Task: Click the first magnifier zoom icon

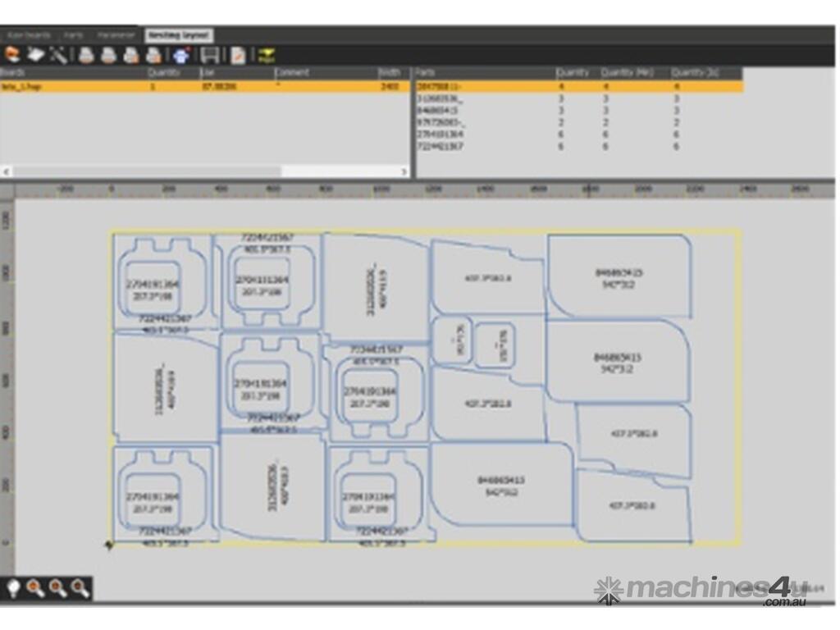Action: tap(35, 587)
